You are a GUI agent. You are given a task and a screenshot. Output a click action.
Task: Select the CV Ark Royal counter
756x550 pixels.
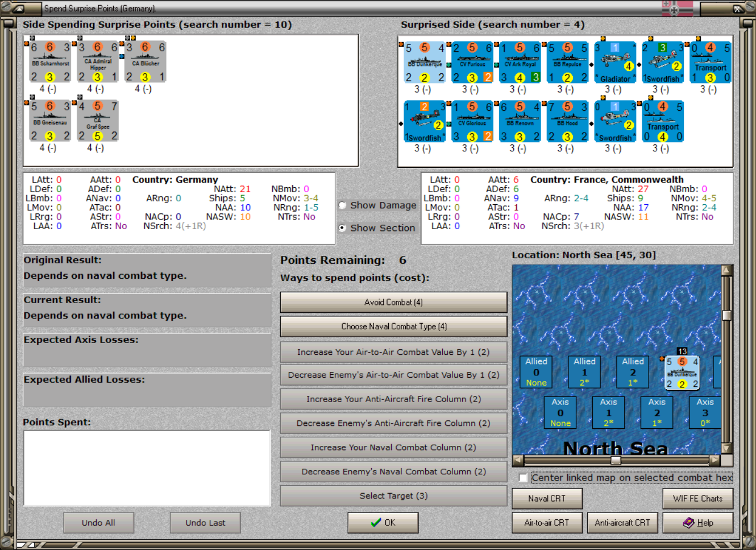pyautogui.click(x=520, y=63)
